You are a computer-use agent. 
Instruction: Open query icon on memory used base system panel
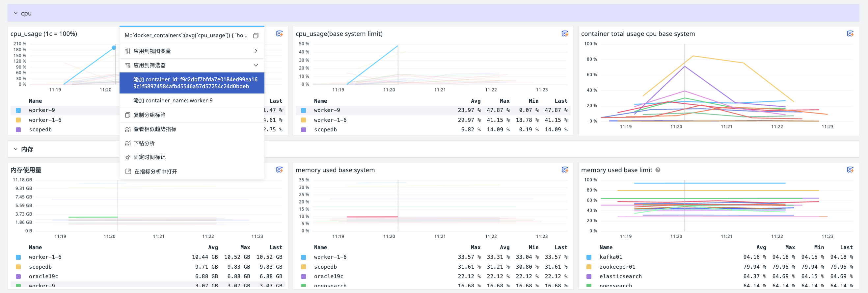coord(565,170)
